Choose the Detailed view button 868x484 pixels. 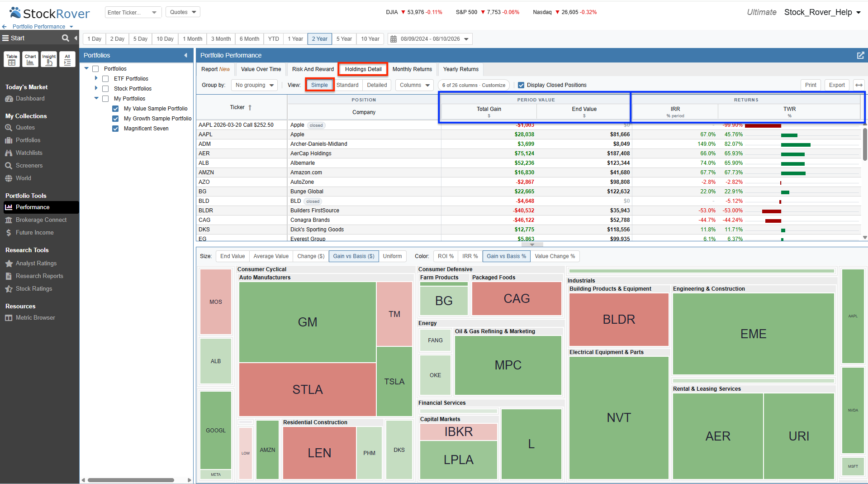(x=377, y=85)
